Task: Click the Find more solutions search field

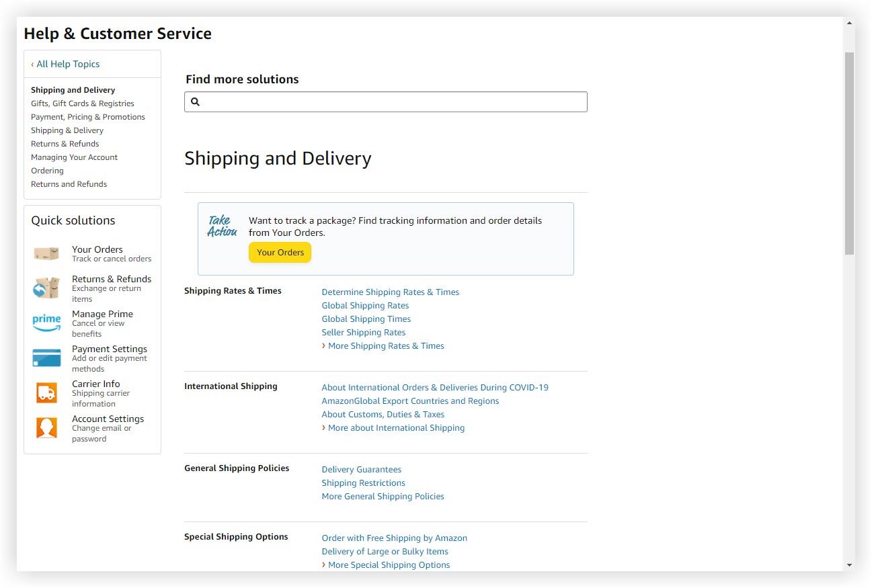Action: click(393, 102)
